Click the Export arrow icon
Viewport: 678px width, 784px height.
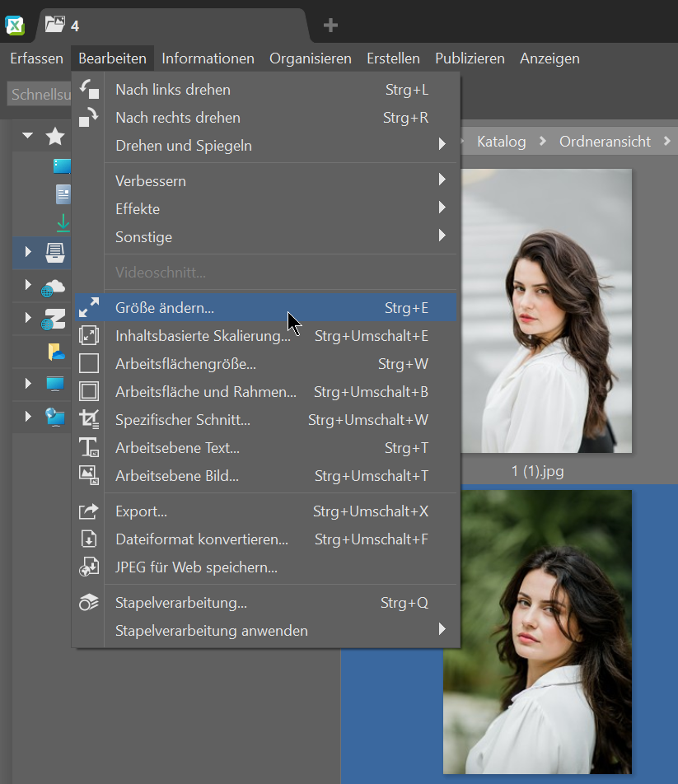89,511
